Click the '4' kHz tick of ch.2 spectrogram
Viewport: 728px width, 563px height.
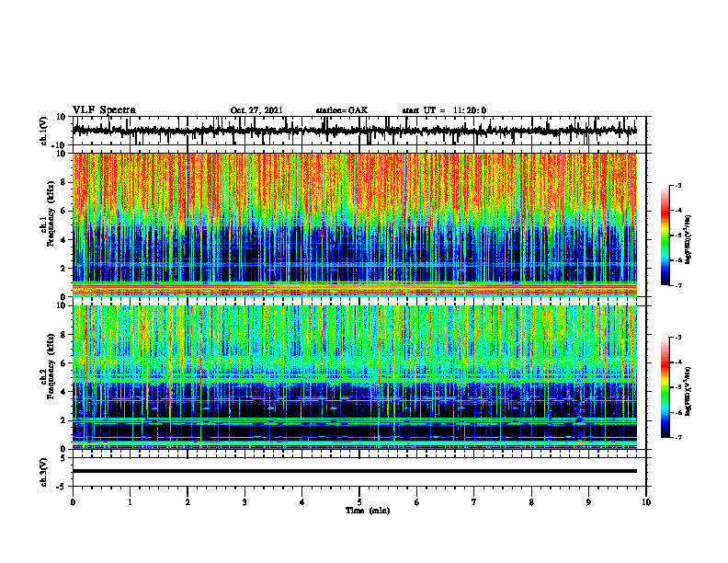(64, 392)
